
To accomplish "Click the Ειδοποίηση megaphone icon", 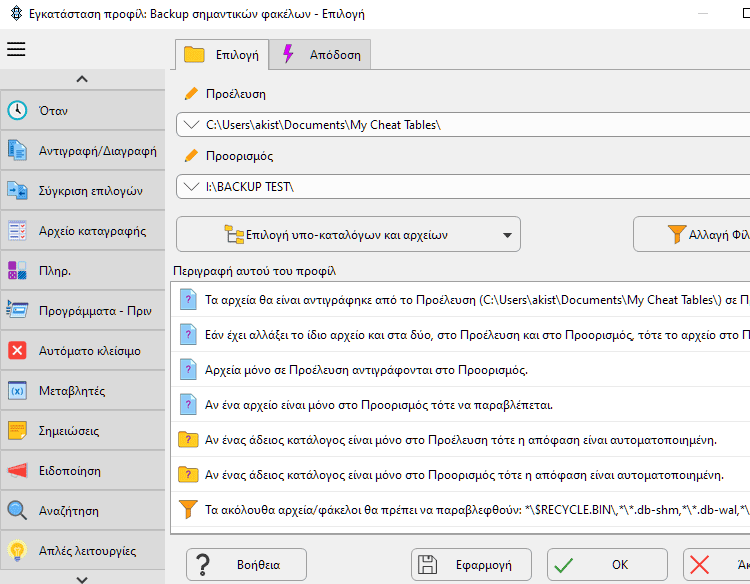I will [x=17, y=471].
